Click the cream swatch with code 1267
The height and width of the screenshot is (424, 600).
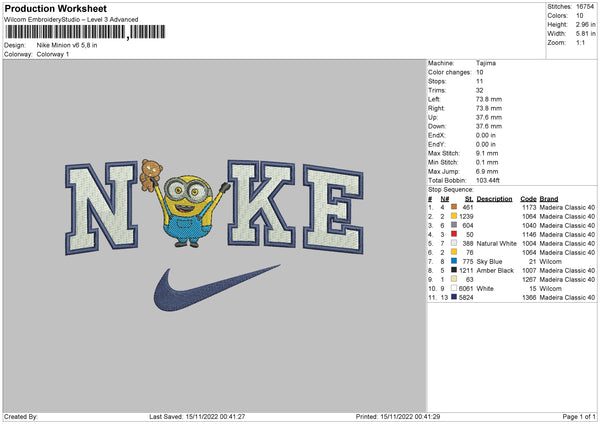click(x=454, y=279)
